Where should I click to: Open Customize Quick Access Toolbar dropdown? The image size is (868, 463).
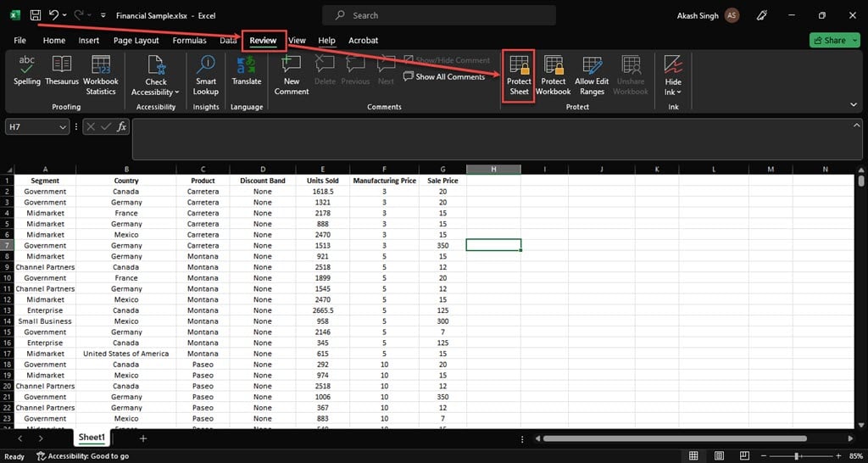[103, 15]
